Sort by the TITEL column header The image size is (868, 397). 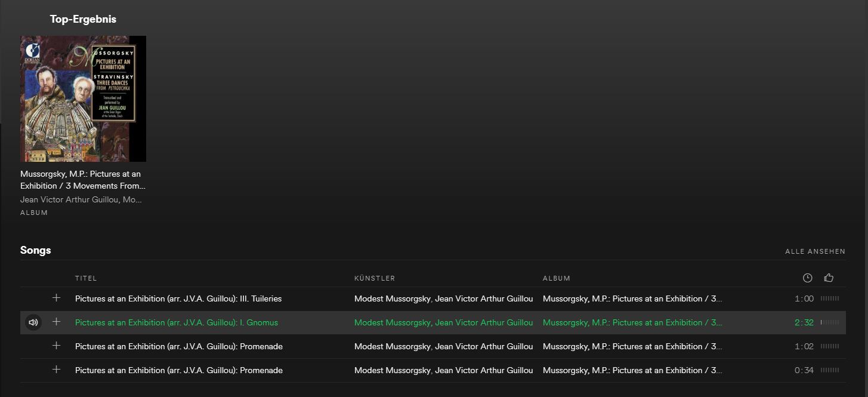[x=86, y=278]
